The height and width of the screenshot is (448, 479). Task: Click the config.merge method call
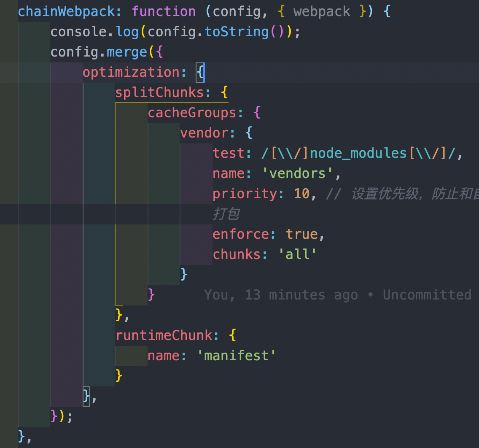[x=126, y=51]
